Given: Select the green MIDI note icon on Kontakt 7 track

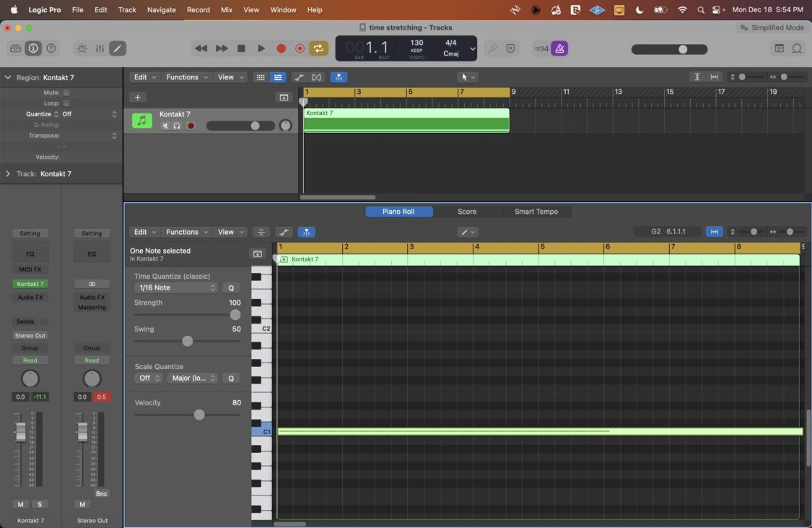Looking at the screenshot, I should [141, 121].
